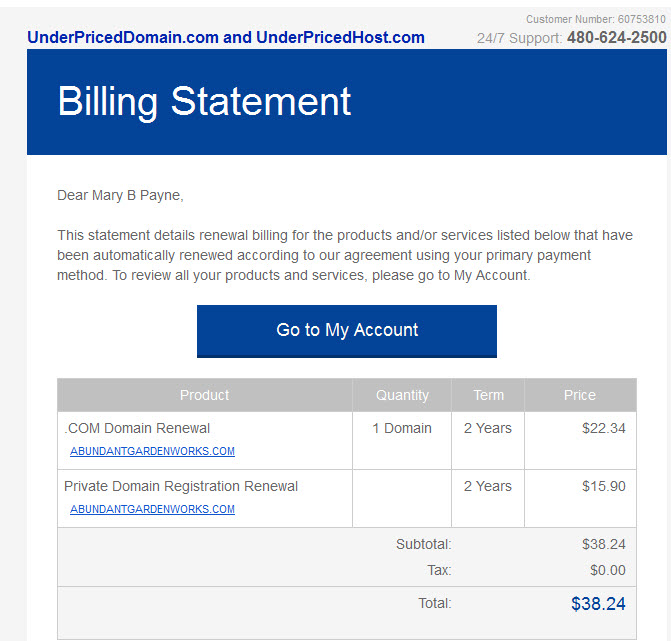The image size is (671, 641).
Task: Open the UnderPricedDomain.com and UnderPricedHost.com header link
Action: [x=226, y=38]
